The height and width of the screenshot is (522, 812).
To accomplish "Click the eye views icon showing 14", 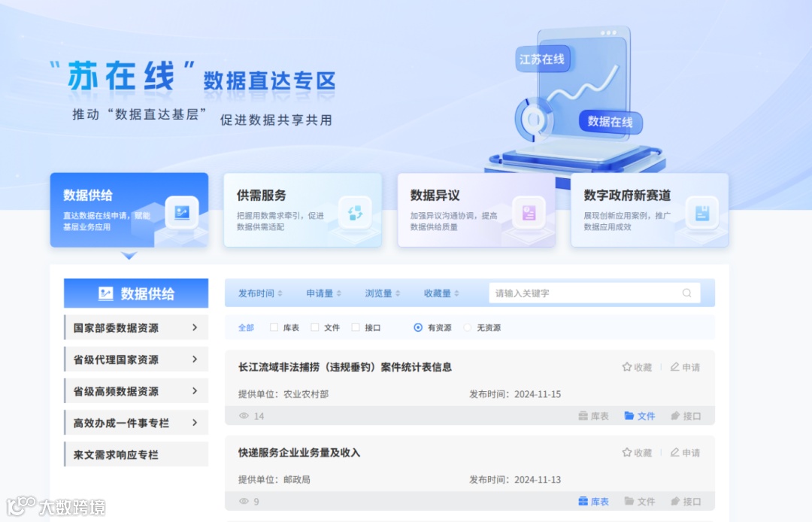I will [x=244, y=416].
